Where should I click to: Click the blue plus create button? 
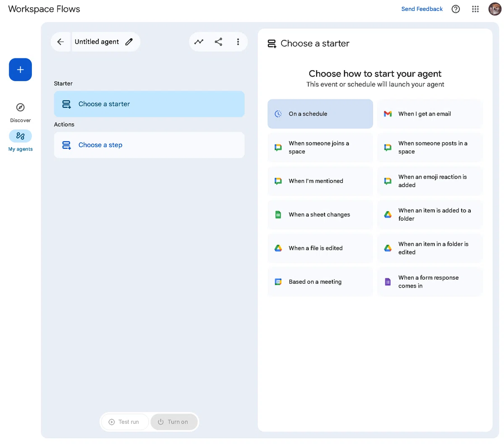[x=21, y=70]
